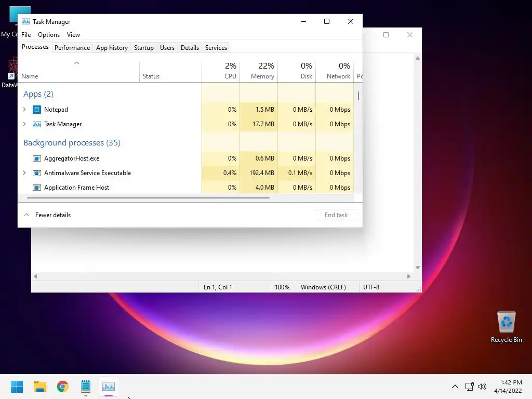Click the Antimalware Service Executable icon

(37, 173)
